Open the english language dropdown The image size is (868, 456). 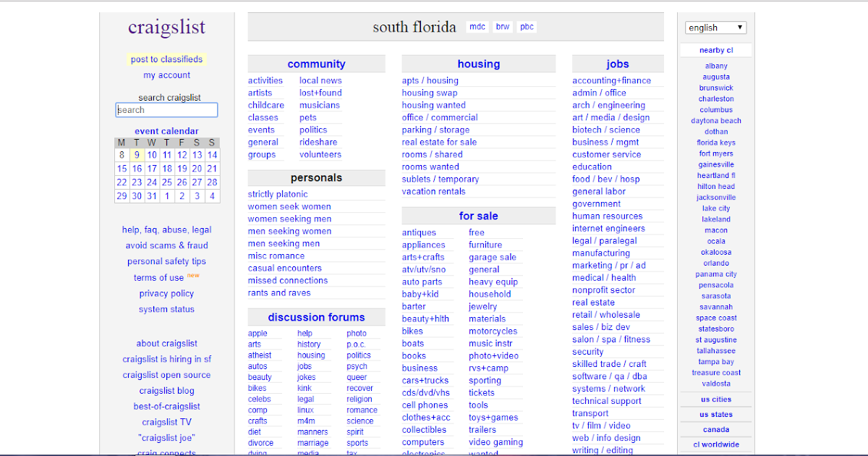(x=715, y=28)
